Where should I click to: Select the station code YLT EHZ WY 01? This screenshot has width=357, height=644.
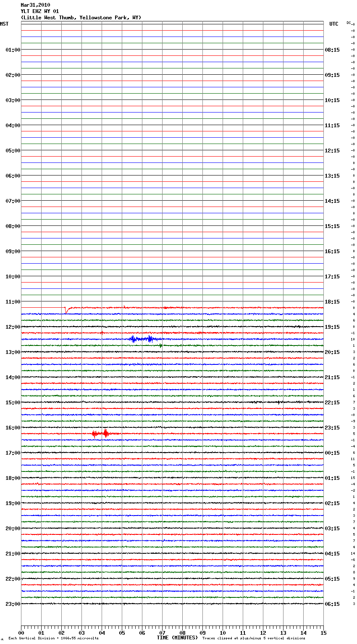click(40, 11)
